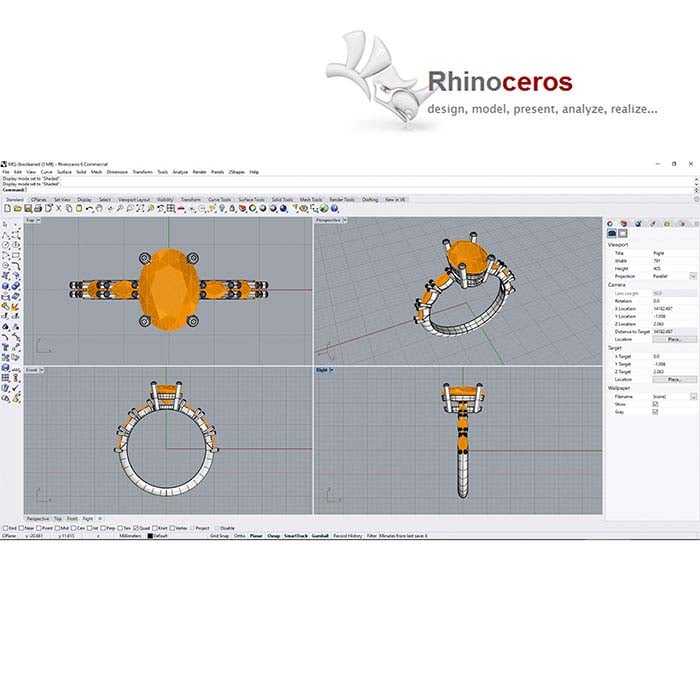Enable the Mid object snap checkbox
700x700 pixels.
click(x=57, y=528)
